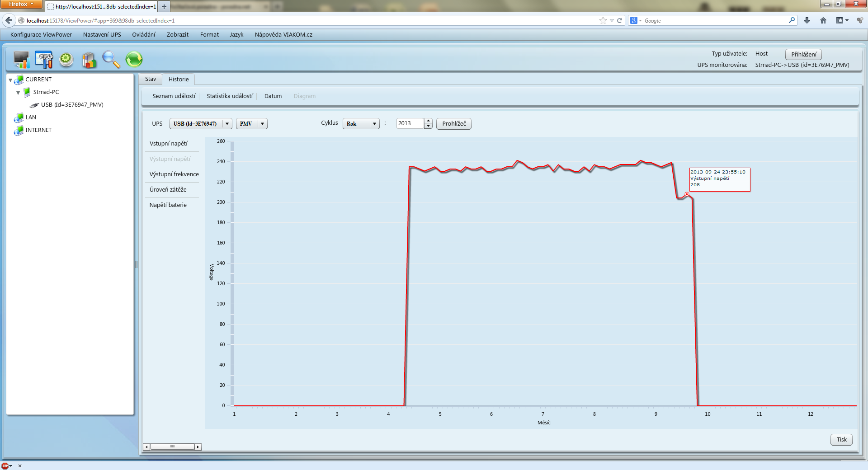Click the year input field showing 2013
The width and height of the screenshot is (868, 470).
click(x=410, y=124)
